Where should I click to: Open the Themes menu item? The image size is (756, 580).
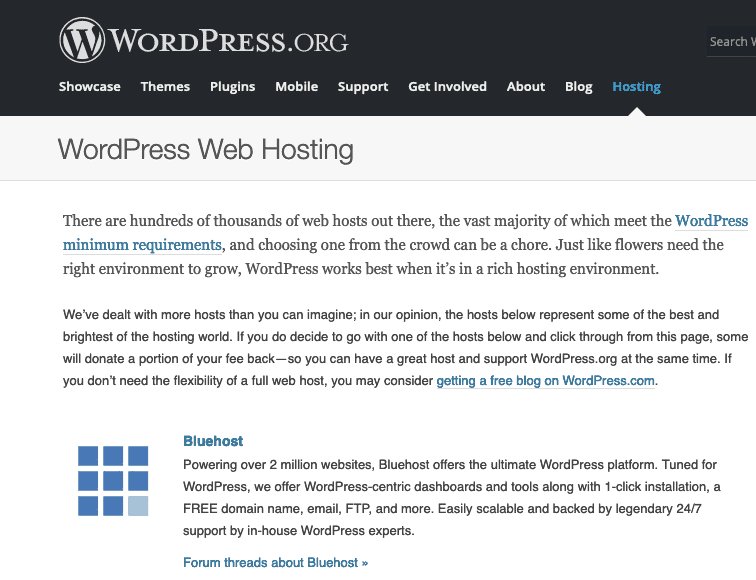point(165,86)
